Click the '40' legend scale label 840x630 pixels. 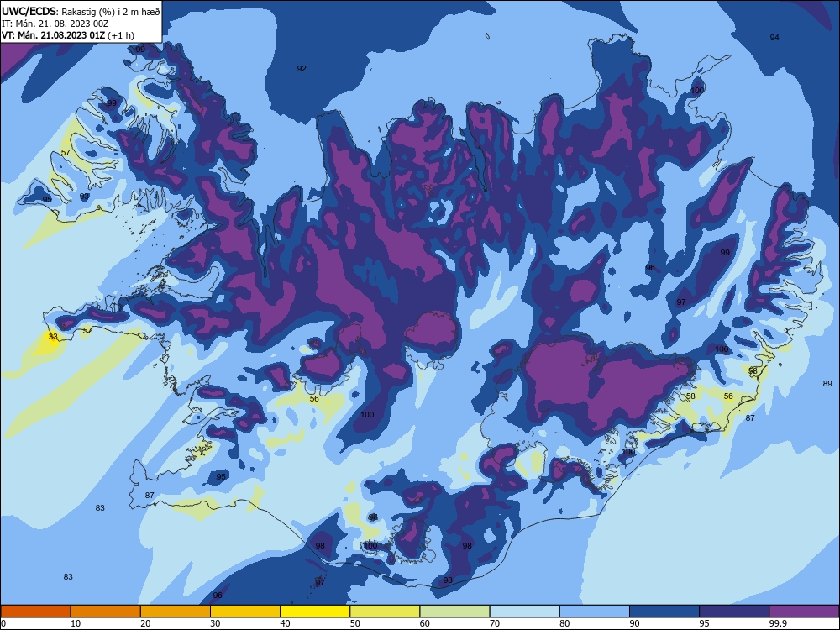pyautogui.click(x=286, y=623)
